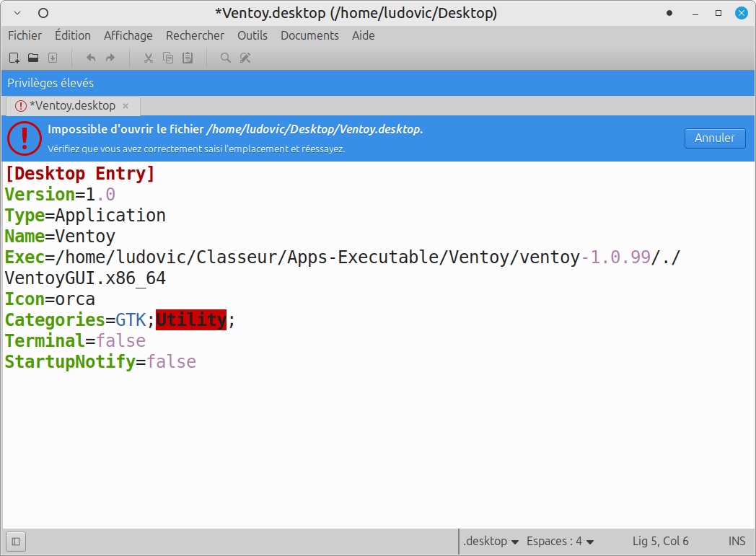Save the document via toolbar icon

coord(53,58)
